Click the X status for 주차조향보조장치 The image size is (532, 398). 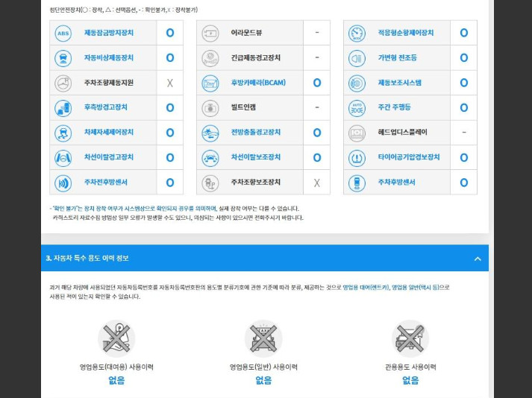316,183
